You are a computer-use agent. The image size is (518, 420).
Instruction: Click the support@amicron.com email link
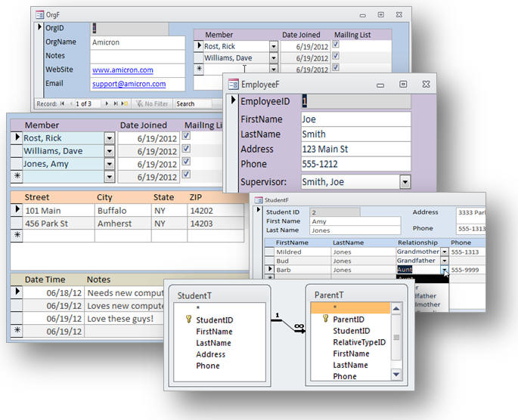[129, 83]
